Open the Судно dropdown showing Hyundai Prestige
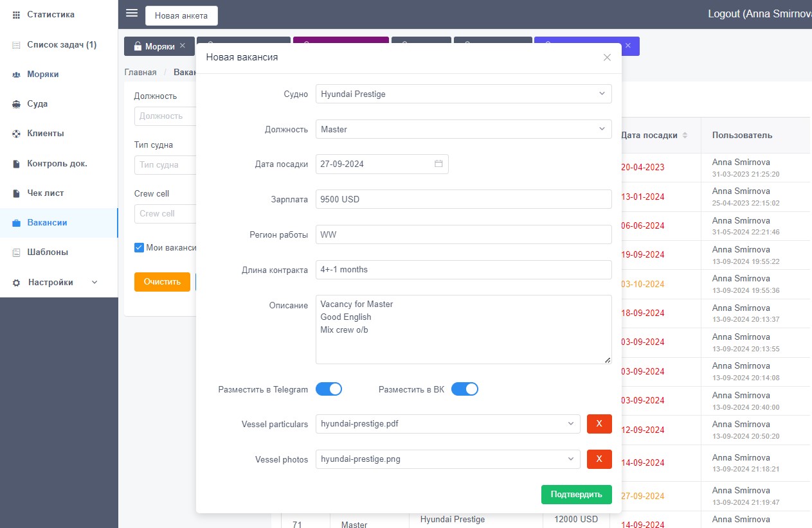 click(x=463, y=94)
